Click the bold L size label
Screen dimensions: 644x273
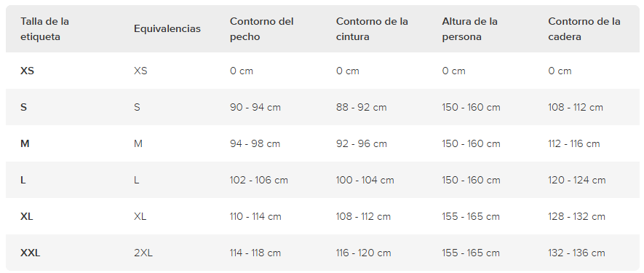(x=23, y=180)
